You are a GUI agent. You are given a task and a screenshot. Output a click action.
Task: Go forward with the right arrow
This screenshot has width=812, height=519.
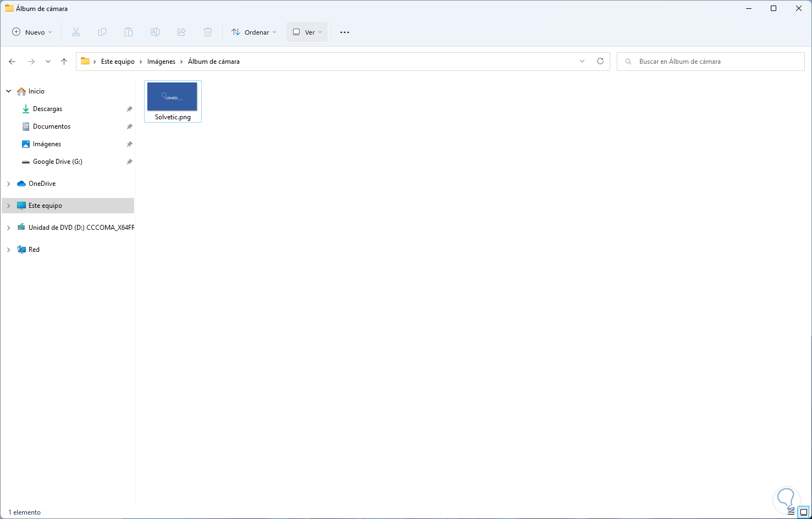31,62
